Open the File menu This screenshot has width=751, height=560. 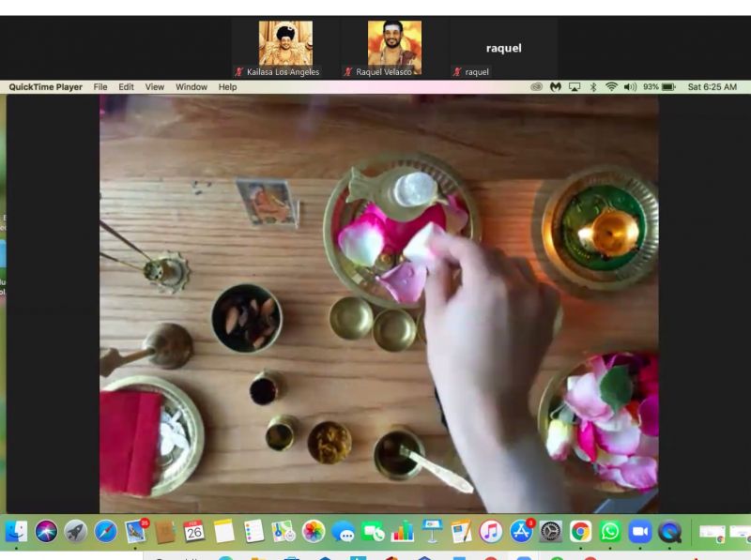pyautogui.click(x=100, y=87)
